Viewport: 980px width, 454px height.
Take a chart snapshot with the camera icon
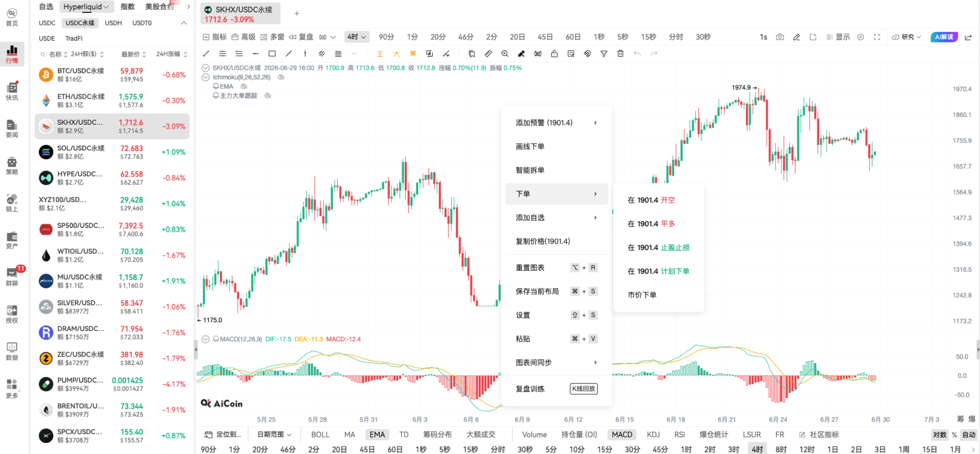(780, 37)
